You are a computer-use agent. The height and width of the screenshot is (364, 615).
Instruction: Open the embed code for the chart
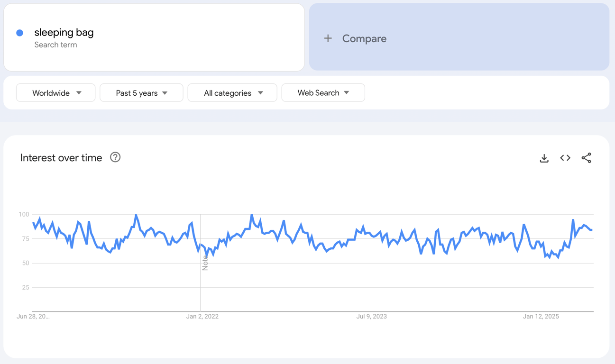tap(565, 158)
